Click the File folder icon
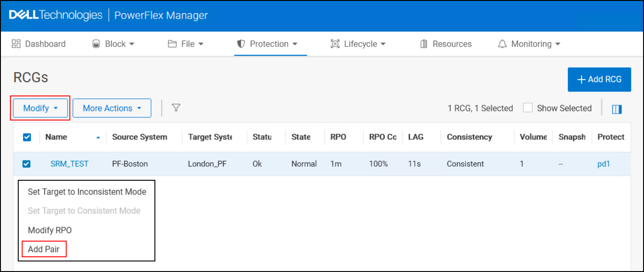Image resolution: width=644 pixels, height=272 pixels. coord(172,44)
